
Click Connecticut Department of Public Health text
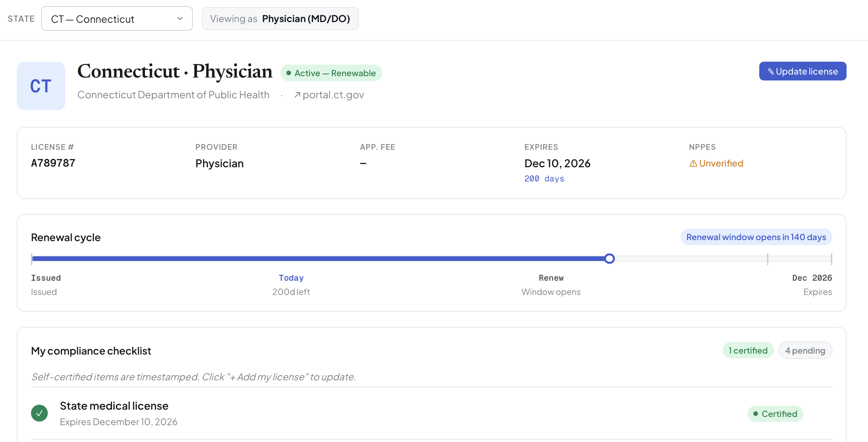tap(173, 95)
